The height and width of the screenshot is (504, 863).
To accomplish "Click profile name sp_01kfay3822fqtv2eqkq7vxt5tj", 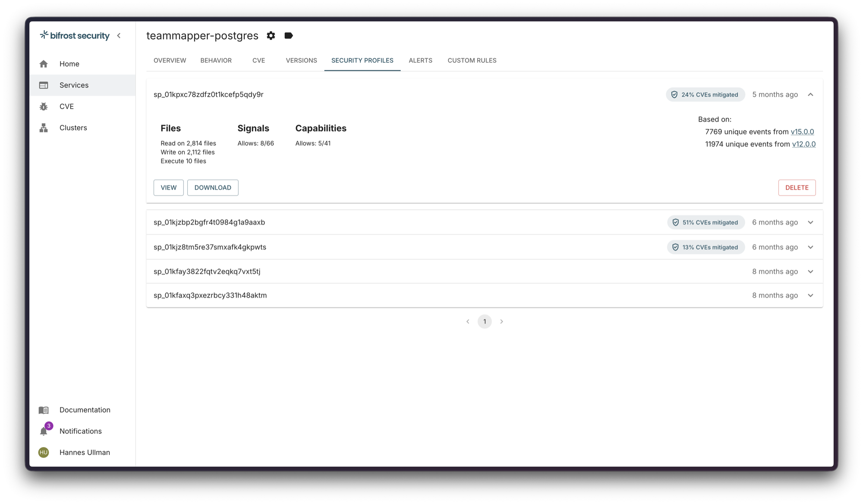I will [207, 272].
